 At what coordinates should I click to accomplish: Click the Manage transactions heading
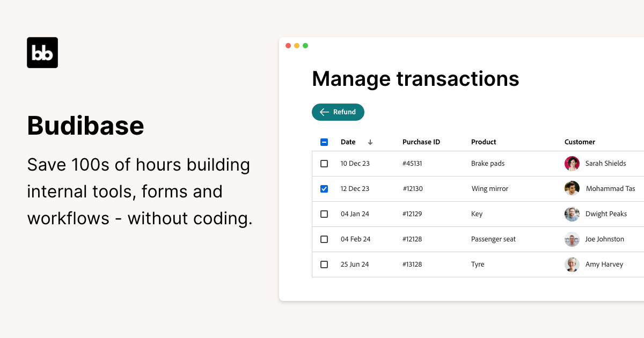(415, 78)
